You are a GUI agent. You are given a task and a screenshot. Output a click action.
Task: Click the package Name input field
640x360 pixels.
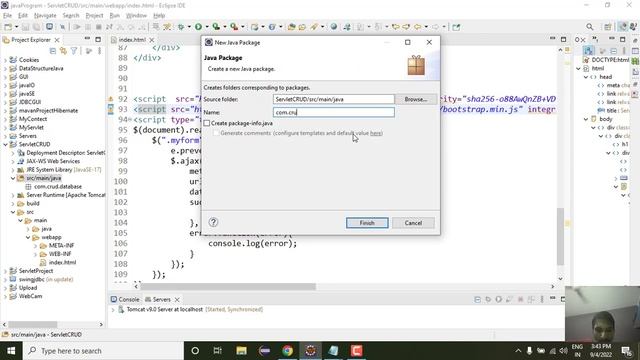(333, 112)
